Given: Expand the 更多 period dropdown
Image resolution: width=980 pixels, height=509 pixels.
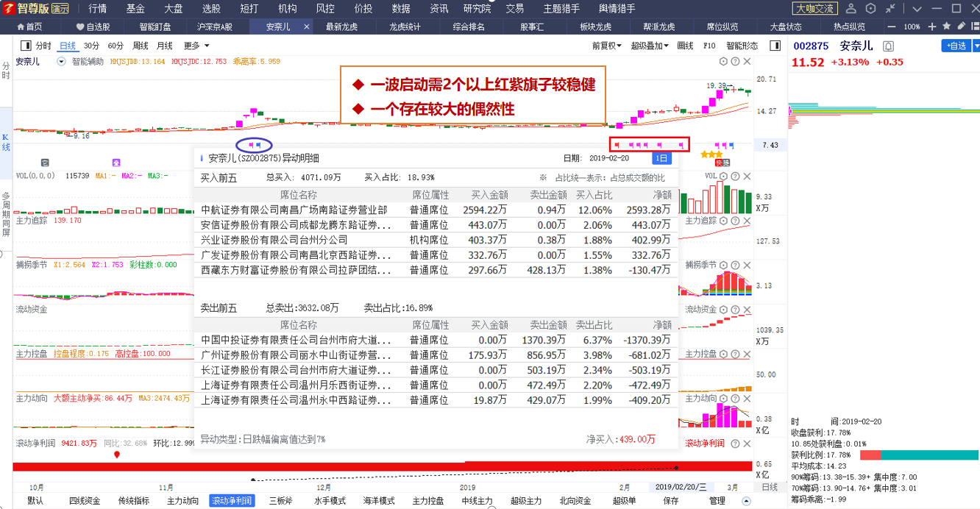Looking at the screenshot, I should pos(196,46).
